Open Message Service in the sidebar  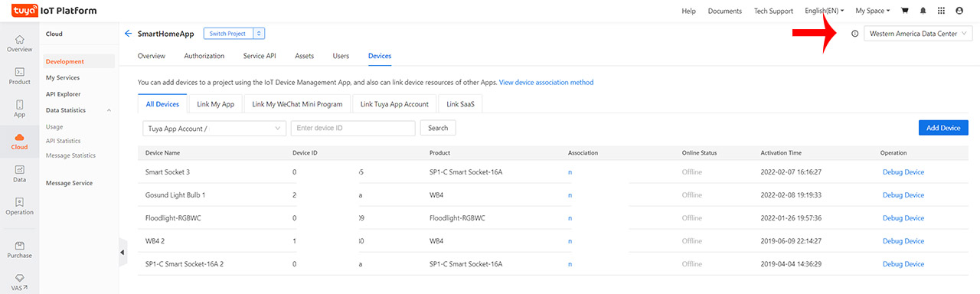tap(69, 183)
